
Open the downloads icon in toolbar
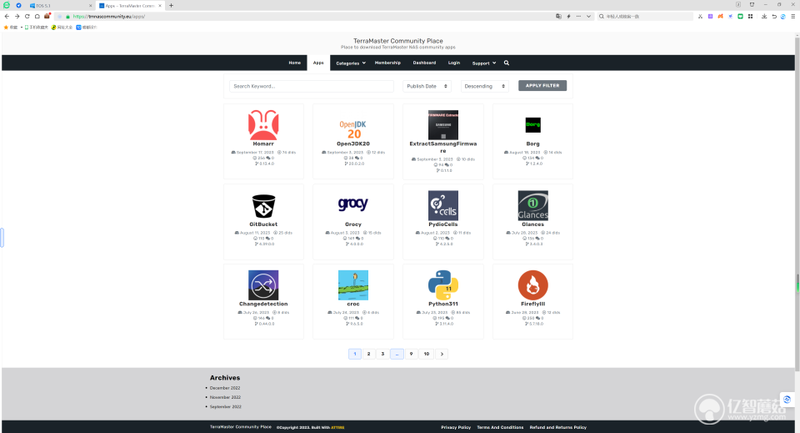click(764, 16)
